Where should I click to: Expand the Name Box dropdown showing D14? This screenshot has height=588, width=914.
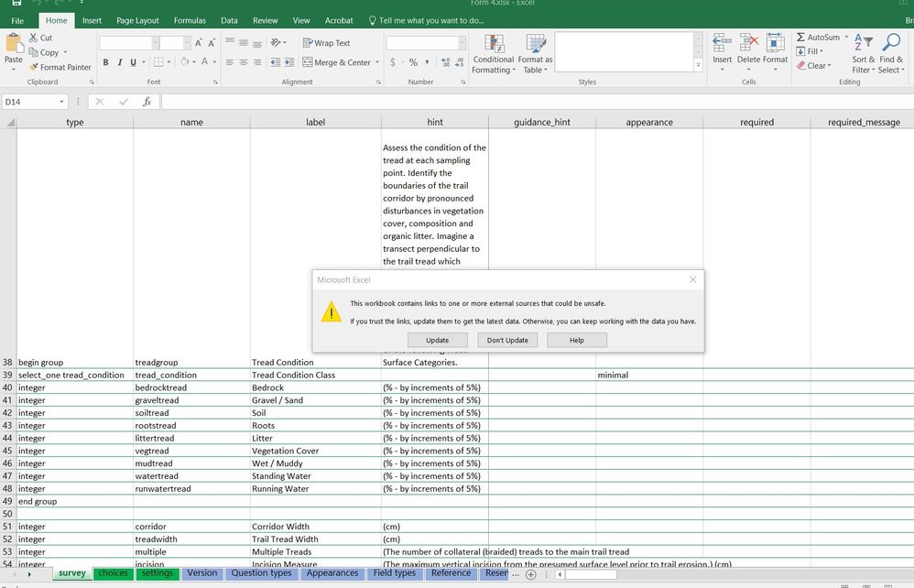click(62, 102)
